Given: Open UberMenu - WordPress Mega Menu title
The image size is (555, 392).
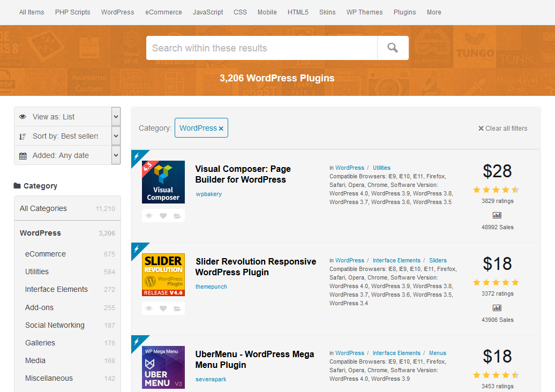Looking at the screenshot, I should (x=254, y=359).
